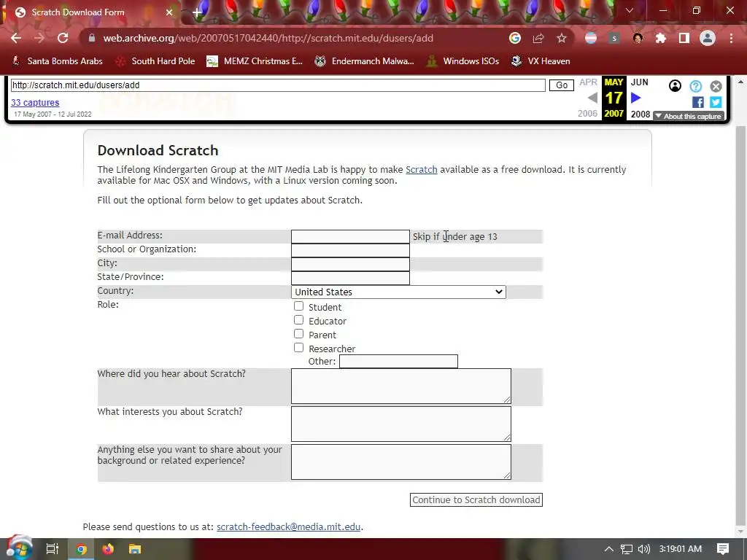This screenshot has width=747, height=560.
Task: Click the City input field
Action: [350, 264]
